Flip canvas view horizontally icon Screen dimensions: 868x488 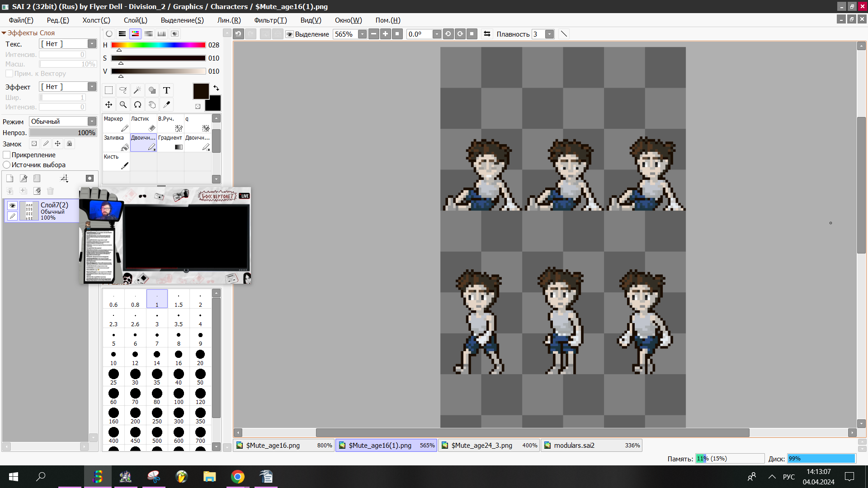[x=487, y=34]
